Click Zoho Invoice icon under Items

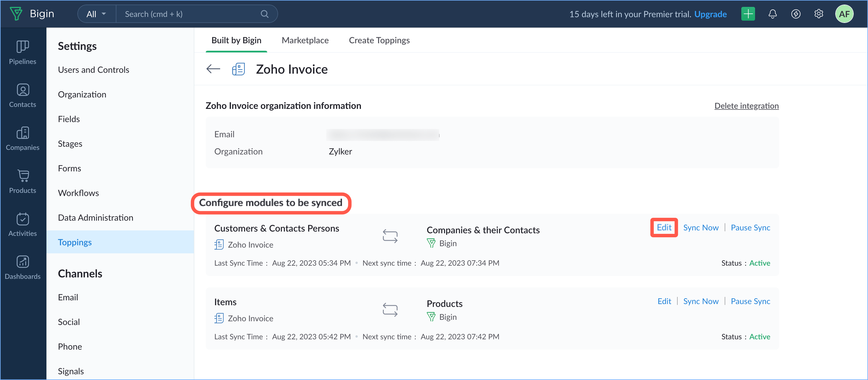[x=219, y=318]
